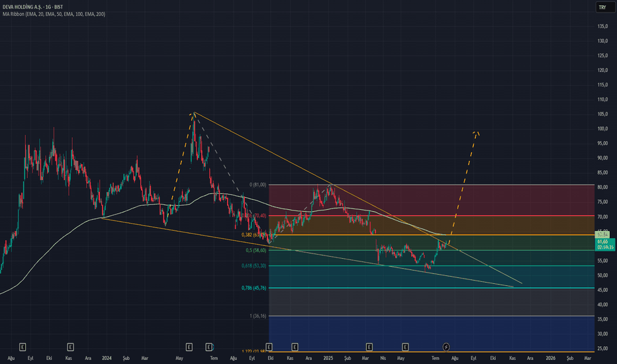617x364 pixels.
Task: Click the 90,00 price scale label
Action: tap(602, 158)
